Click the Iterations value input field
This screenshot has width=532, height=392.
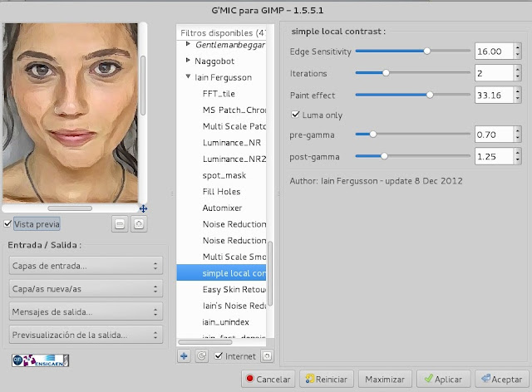pos(493,73)
